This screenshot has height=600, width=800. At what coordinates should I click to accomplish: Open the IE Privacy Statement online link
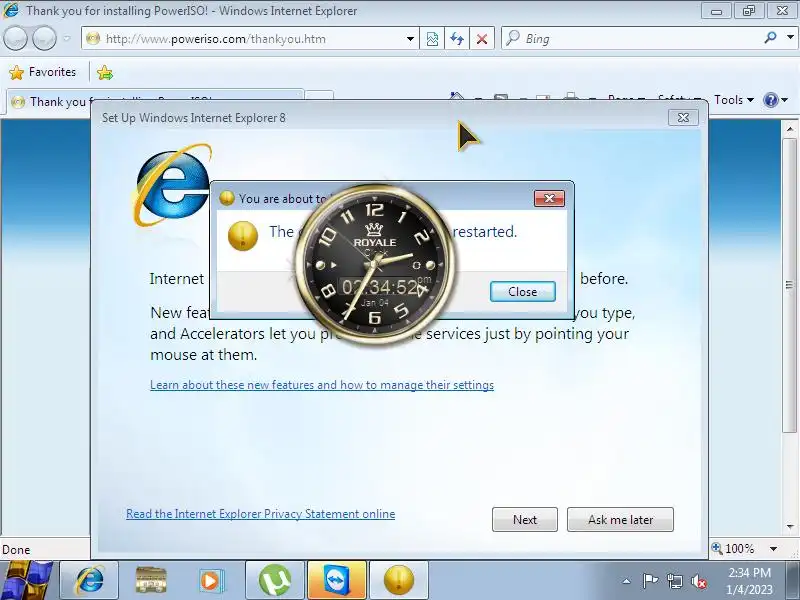click(x=261, y=514)
